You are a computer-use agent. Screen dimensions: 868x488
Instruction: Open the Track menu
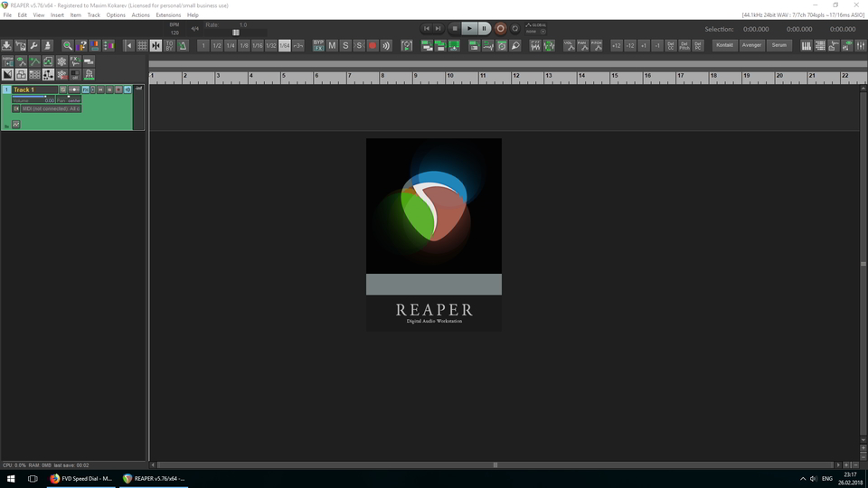93,15
